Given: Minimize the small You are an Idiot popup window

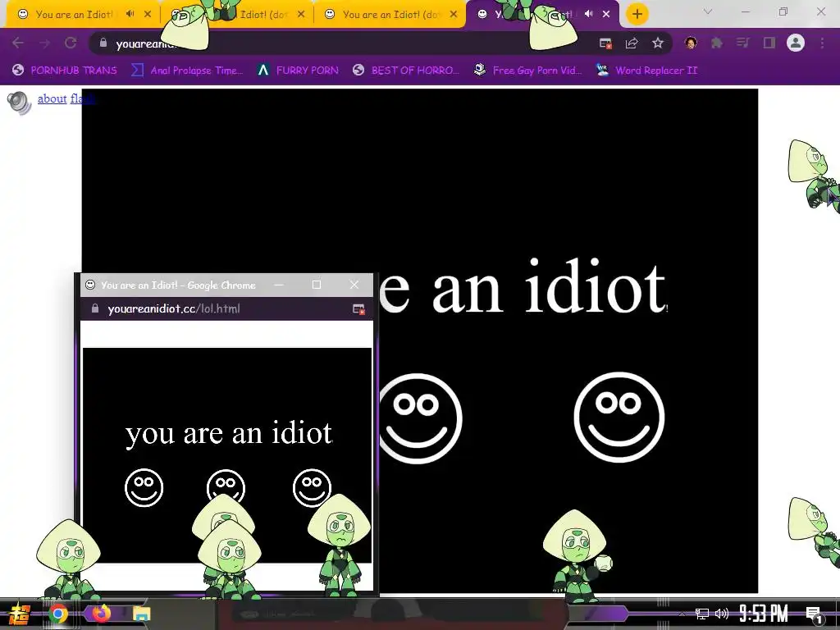Looking at the screenshot, I should [279, 285].
